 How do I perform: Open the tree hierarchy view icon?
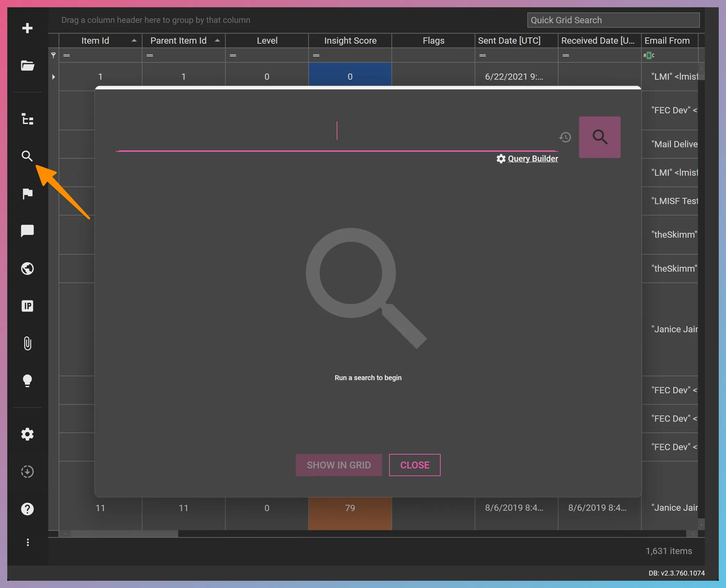pyautogui.click(x=27, y=119)
